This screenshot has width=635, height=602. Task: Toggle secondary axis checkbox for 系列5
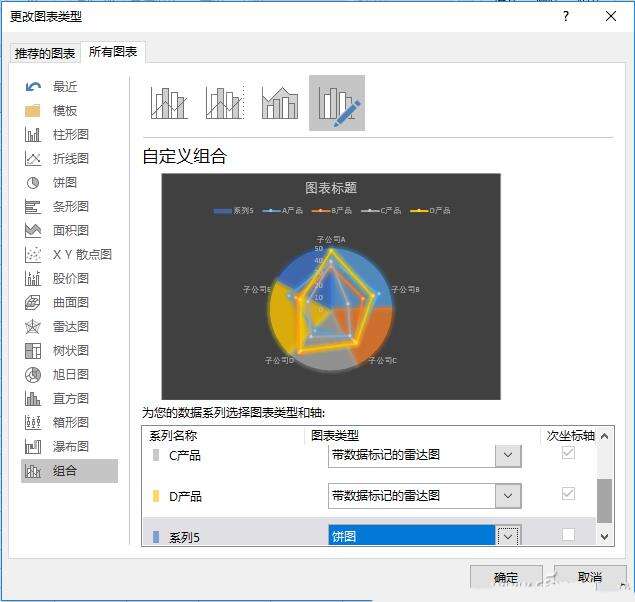click(568, 534)
